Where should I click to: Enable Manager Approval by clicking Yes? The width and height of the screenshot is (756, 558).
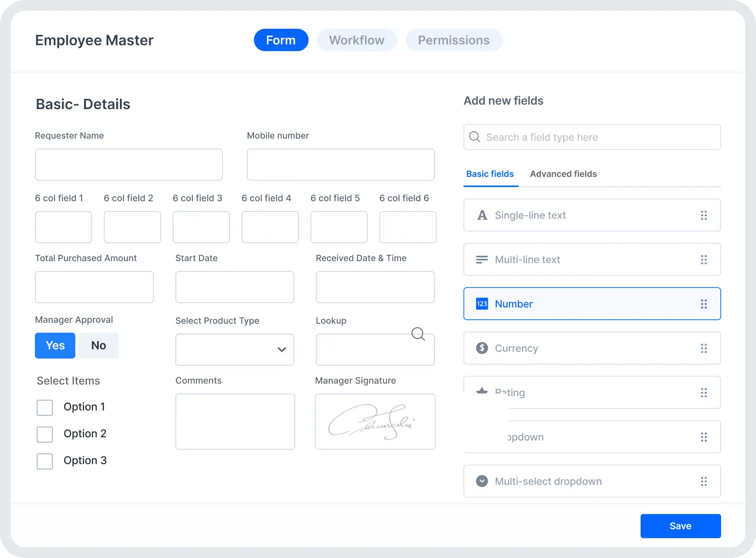pyautogui.click(x=55, y=345)
